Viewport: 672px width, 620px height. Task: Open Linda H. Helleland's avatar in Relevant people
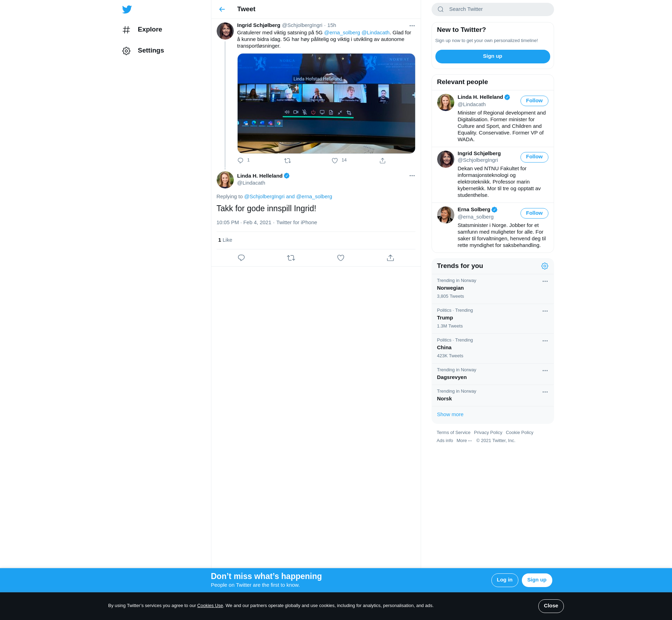point(446,102)
